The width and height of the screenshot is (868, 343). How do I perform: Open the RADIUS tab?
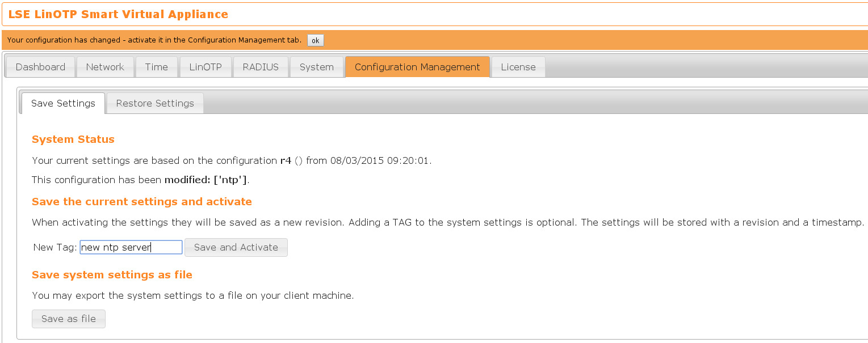pos(261,67)
